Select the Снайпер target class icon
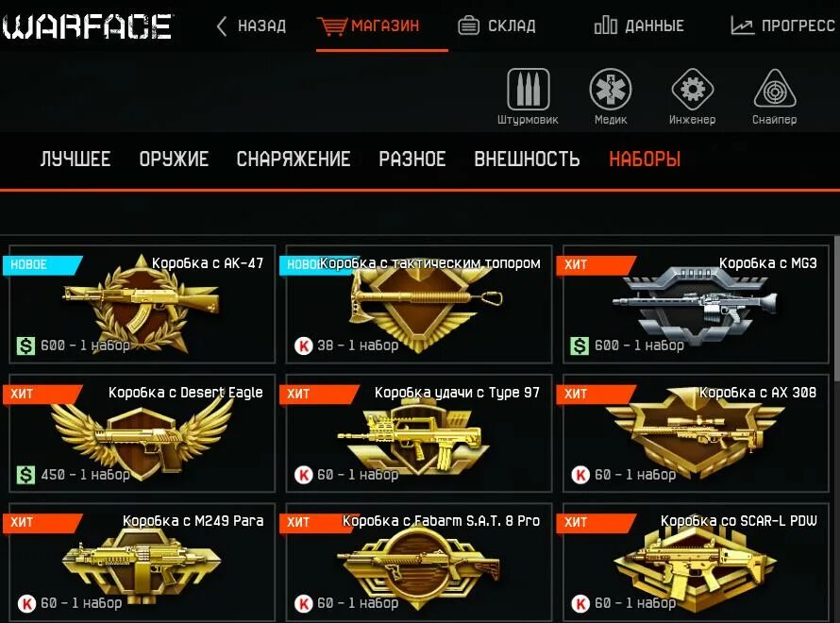The width and height of the screenshot is (840, 623). click(775, 89)
